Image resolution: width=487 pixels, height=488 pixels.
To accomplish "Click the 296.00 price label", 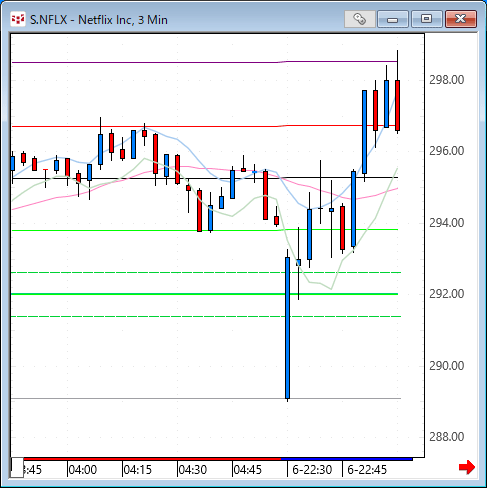I will point(446,151).
